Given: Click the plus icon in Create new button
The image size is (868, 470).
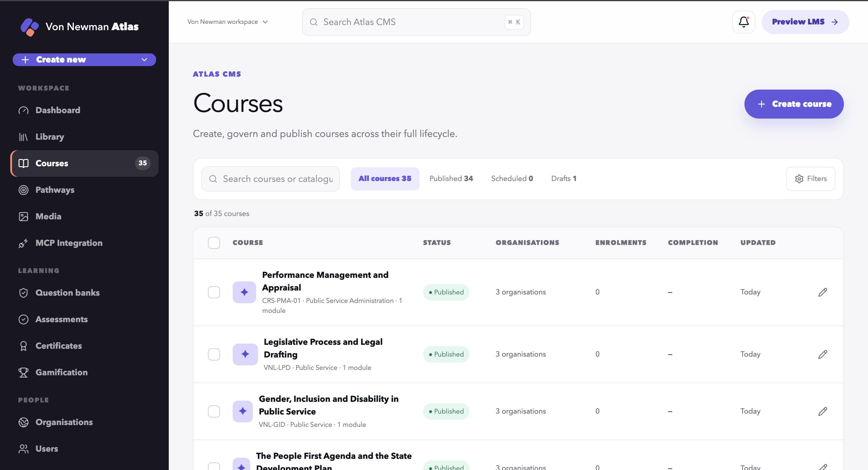Looking at the screenshot, I should coord(25,60).
